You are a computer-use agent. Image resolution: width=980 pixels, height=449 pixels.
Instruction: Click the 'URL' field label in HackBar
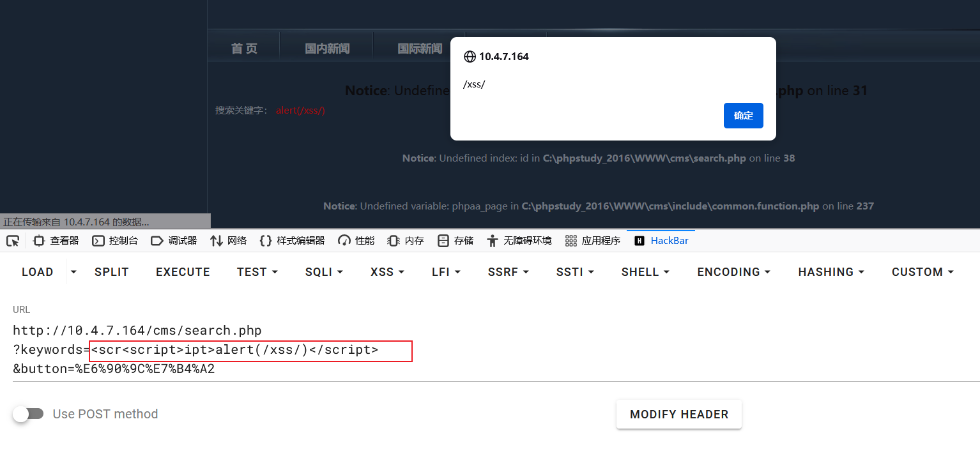point(21,309)
